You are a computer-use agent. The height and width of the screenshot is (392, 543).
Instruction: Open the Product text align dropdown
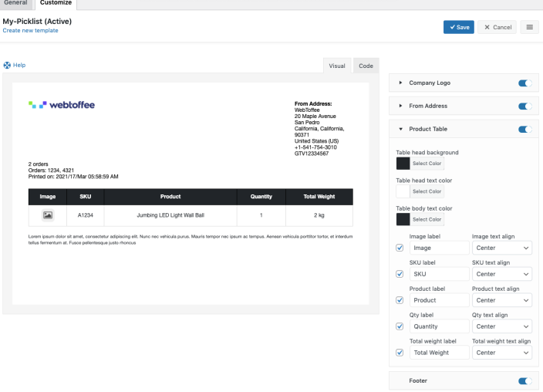[502, 300]
